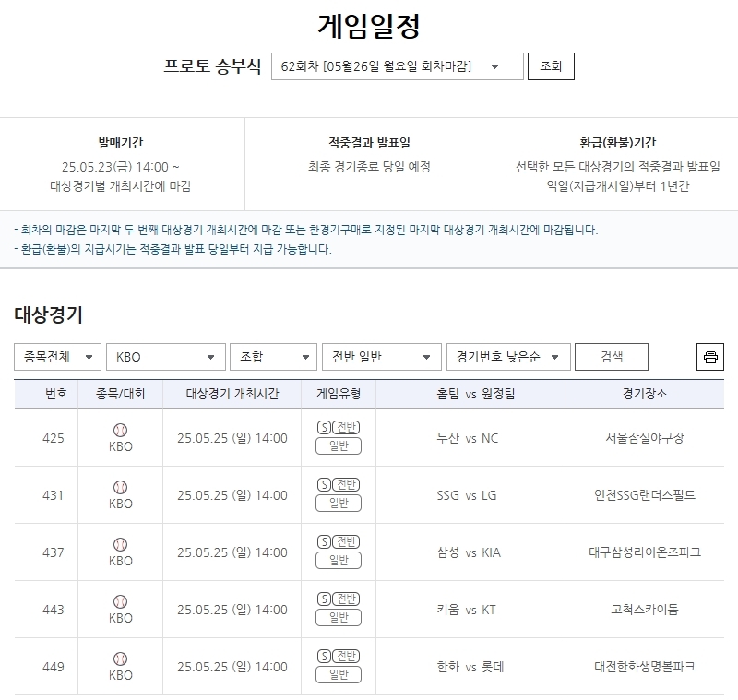Click the 전반 badge in 한화 vs 롯데 row
This screenshot has width=738, height=700.
point(346,656)
